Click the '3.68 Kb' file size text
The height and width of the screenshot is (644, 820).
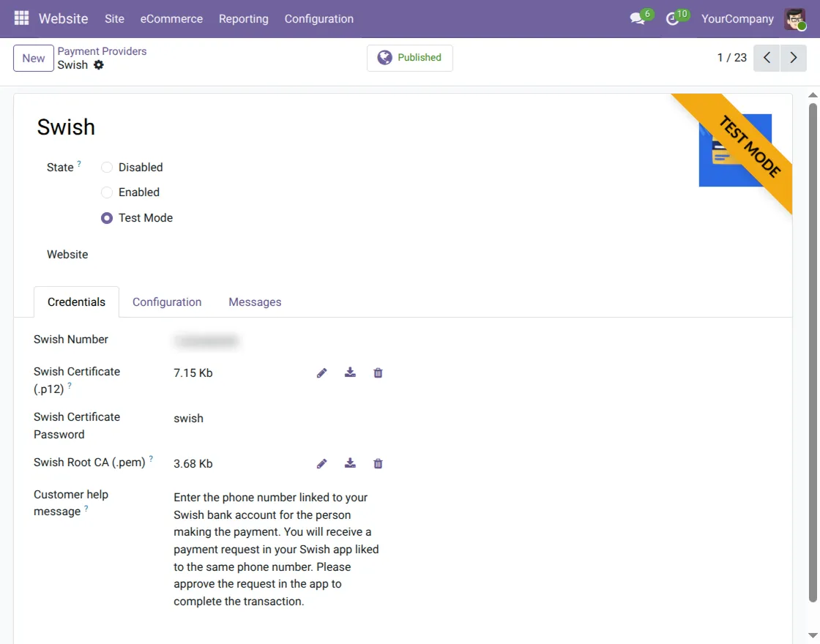193,464
